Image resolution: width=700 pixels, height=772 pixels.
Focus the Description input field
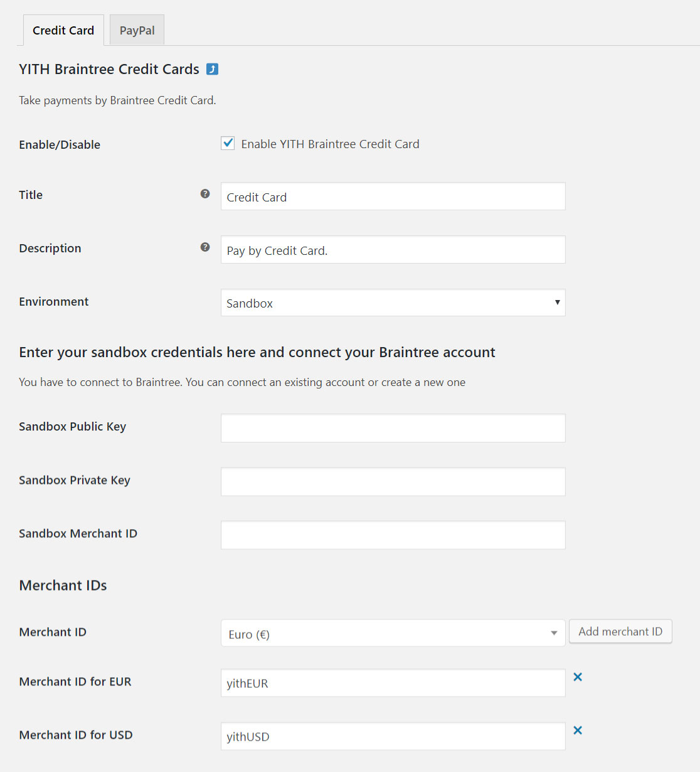[393, 250]
